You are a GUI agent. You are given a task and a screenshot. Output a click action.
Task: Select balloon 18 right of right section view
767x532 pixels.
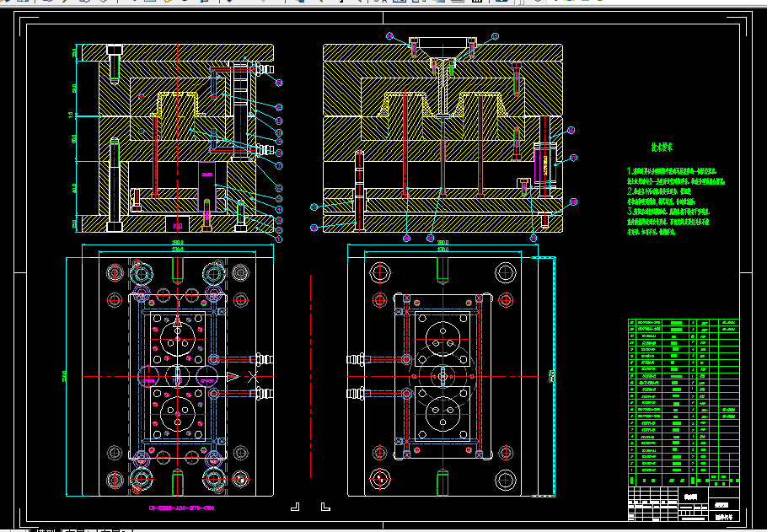pos(573,202)
